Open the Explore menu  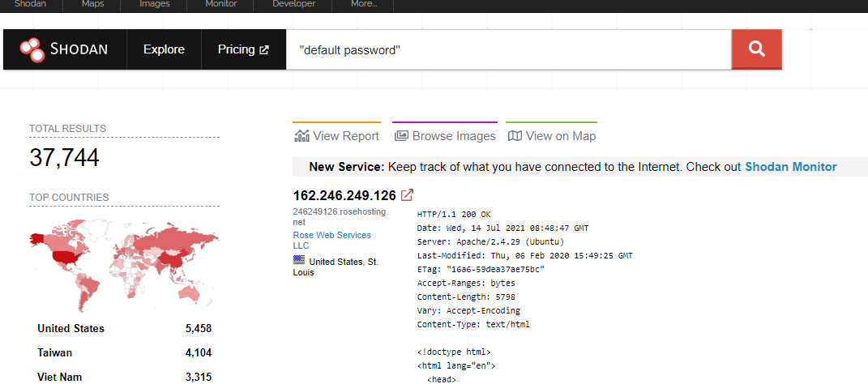[x=164, y=49]
